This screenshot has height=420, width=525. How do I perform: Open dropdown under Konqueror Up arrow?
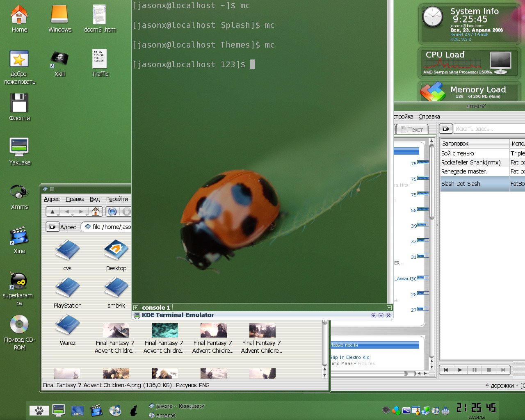click(x=58, y=215)
